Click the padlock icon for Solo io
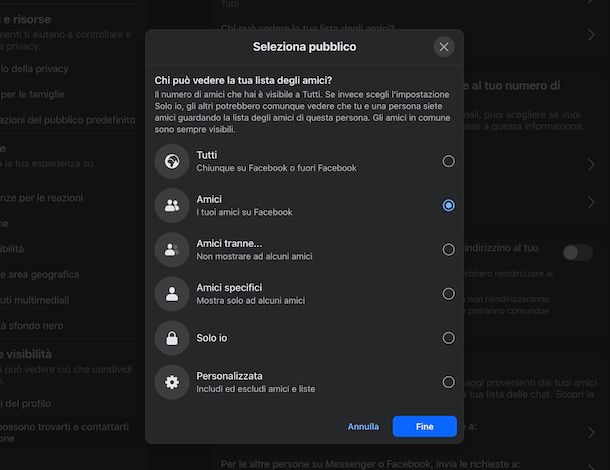The image size is (610, 470). (x=172, y=338)
